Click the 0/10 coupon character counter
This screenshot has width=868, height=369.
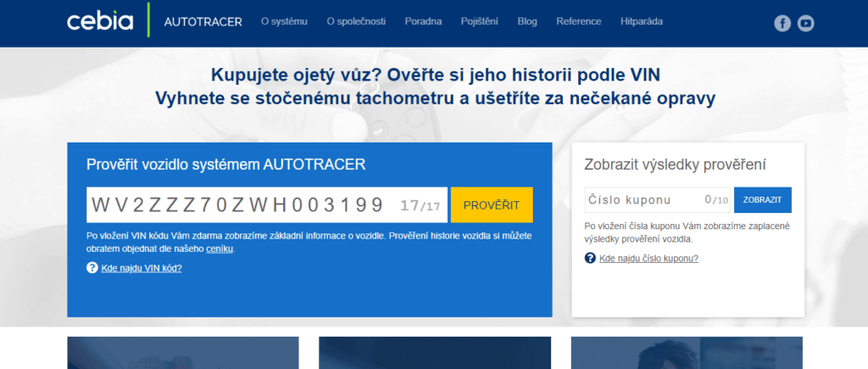coord(716,200)
